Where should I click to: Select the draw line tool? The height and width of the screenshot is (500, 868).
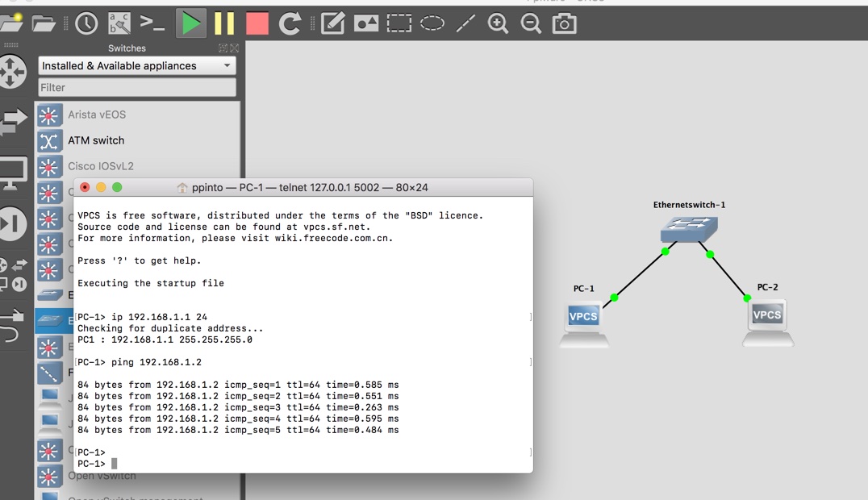(465, 23)
